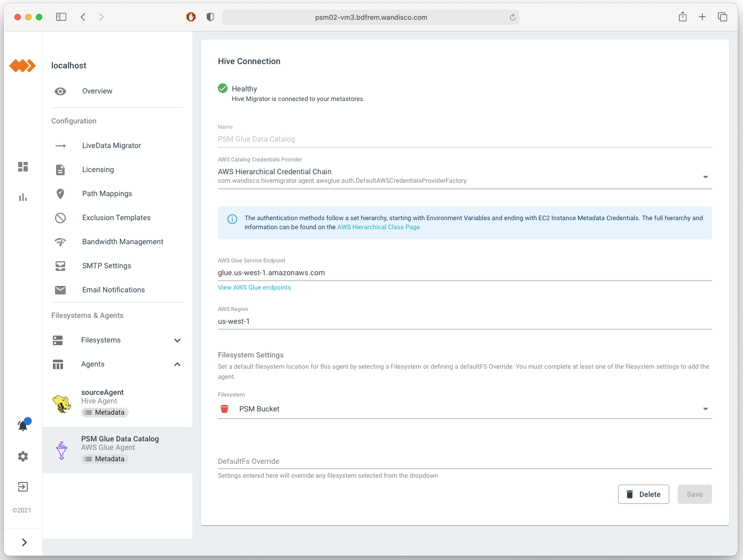Open the bar chart metrics icon
The image size is (743, 560).
tap(23, 197)
